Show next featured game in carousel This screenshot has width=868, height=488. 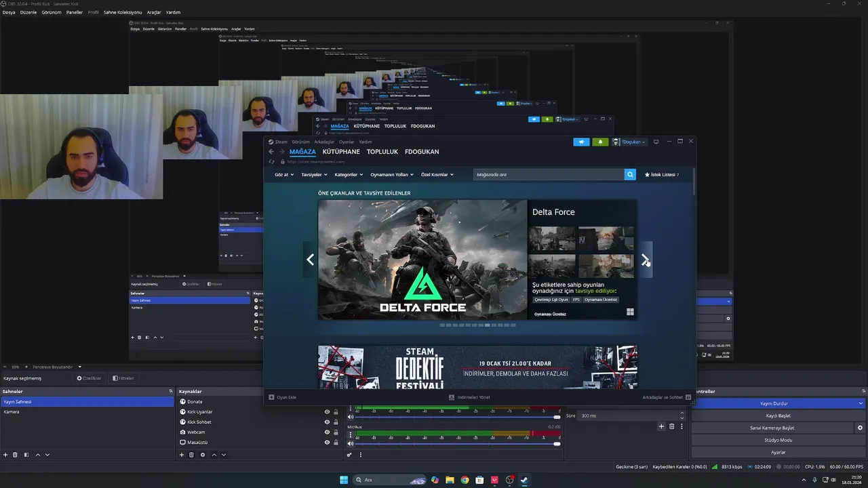[x=645, y=260]
